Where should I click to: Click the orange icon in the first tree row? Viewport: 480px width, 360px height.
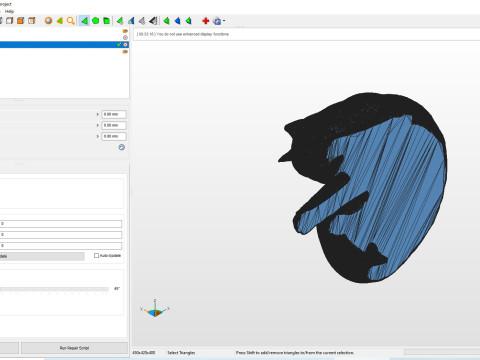125,31
